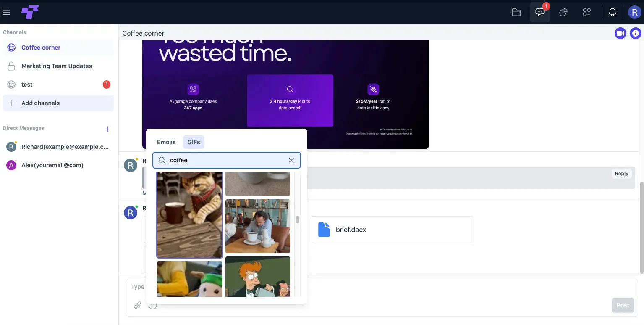Switch to the Emojis tab
The width and height of the screenshot is (644, 325).
pos(166,142)
